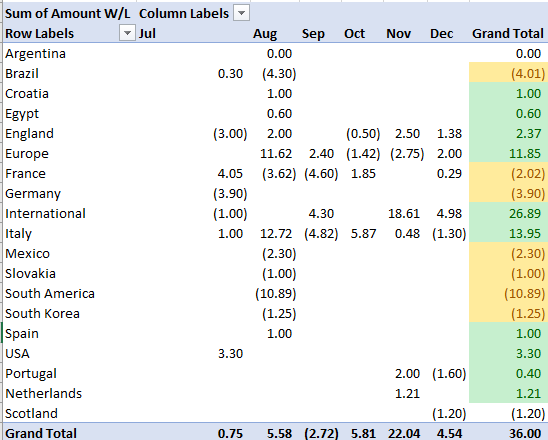The width and height of the screenshot is (548, 440).
Task: Select Europe's Nov value (2.75)
Action: [407, 153]
